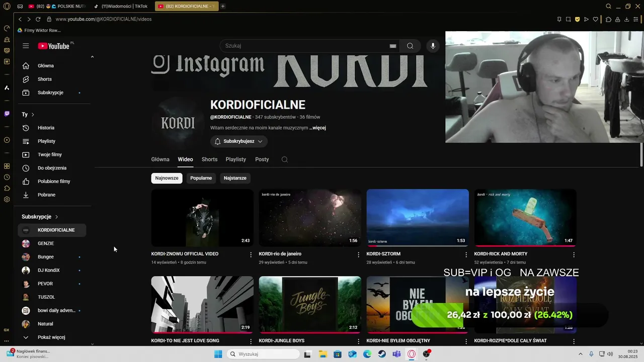Open the on-screen keyboard in search box
Screen dimensions: 644x362
tap(393, 46)
